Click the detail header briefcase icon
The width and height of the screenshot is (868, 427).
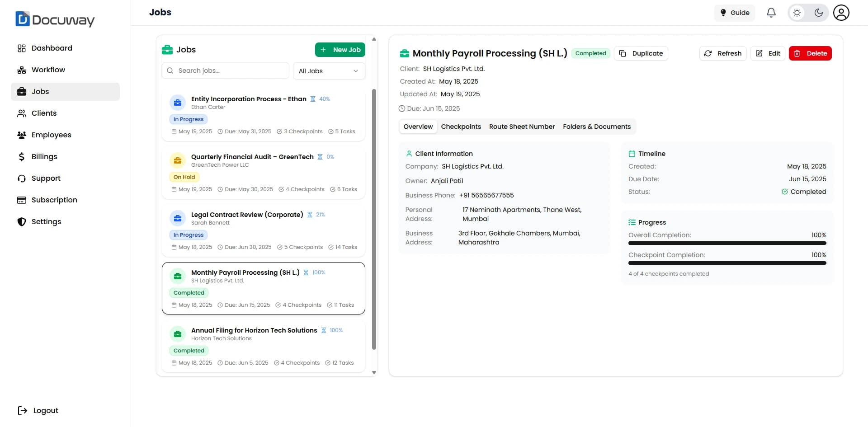(405, 53)
